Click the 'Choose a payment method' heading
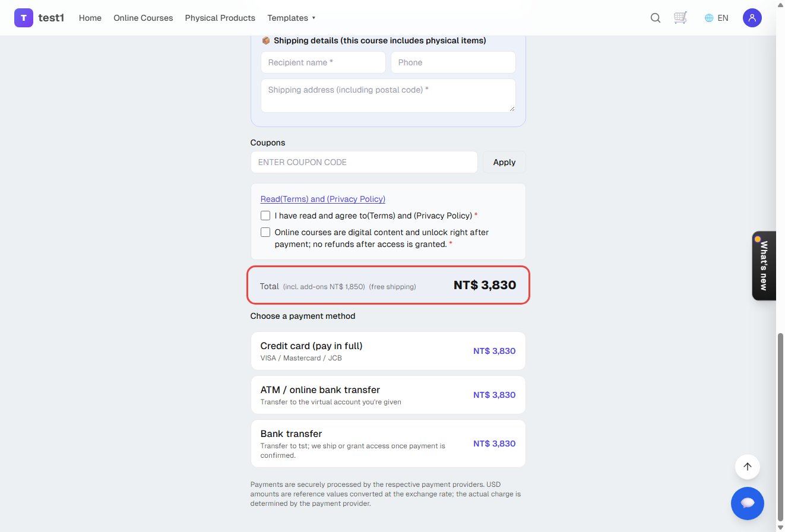The height and width of the screenshot is (532, 785). tap(303, 316)
